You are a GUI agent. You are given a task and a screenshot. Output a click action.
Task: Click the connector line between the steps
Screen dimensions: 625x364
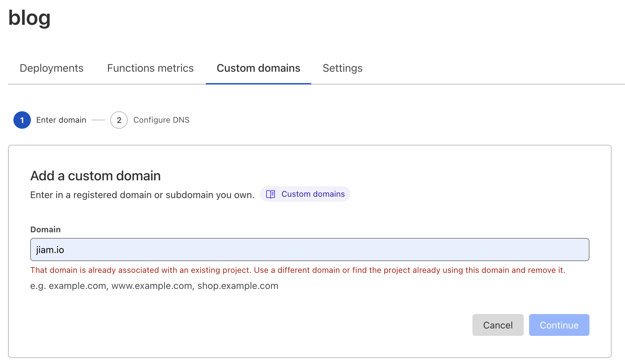pos(98,120)
